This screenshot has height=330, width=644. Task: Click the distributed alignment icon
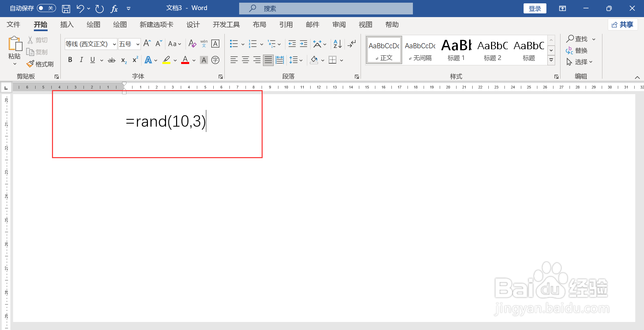click(280, 60)
